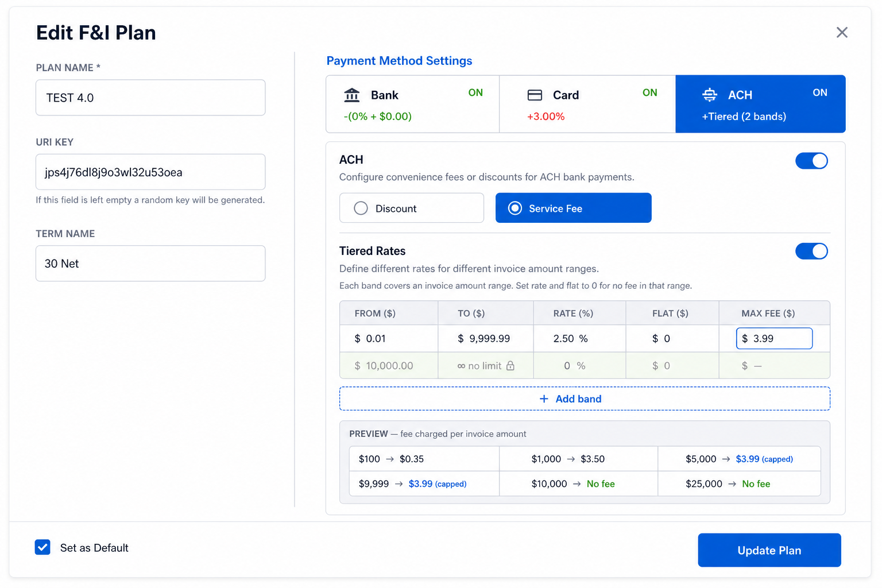The image size is (882, 588).
Task: Toggle the ACH enable switch off
Action: [811, 161]
